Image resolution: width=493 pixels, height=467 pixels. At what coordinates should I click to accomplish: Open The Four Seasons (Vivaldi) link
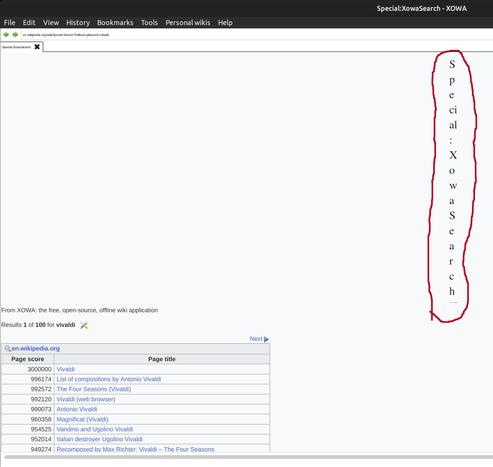click(94, 389)
